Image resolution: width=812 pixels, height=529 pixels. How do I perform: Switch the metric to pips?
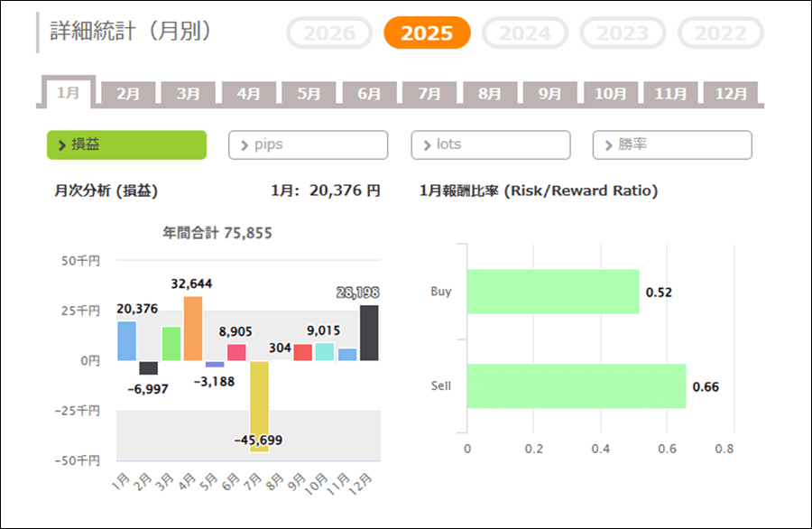point(309,144)
